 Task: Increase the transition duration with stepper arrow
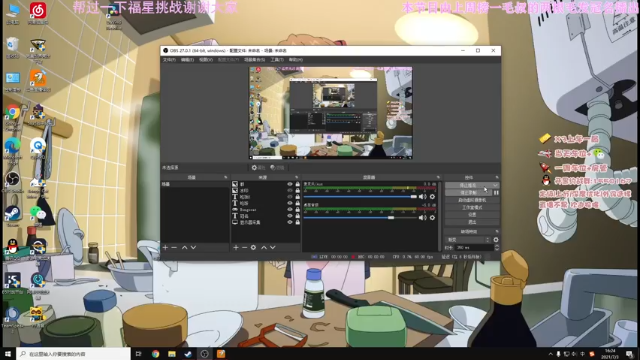497,246
